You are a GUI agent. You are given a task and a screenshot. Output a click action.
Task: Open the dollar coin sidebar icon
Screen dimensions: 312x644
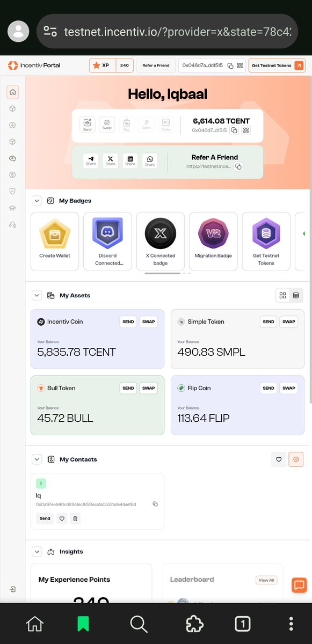pos(12,175)
